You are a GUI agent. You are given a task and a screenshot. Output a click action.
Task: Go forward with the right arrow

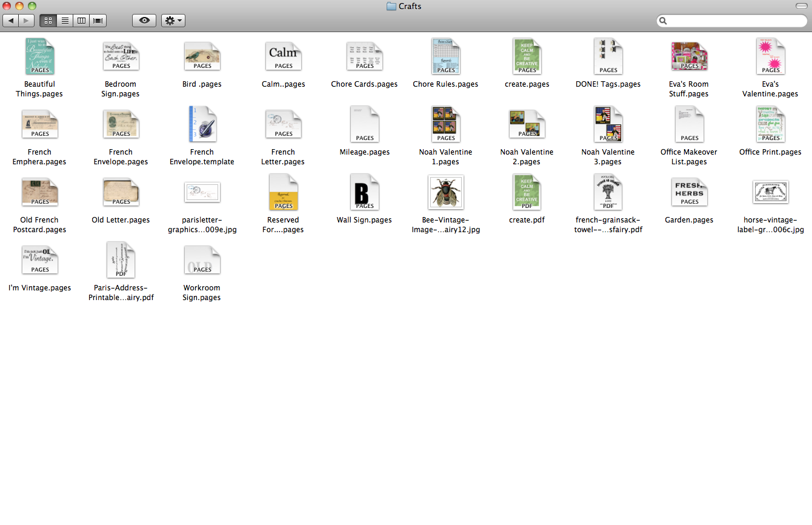click(x=27, y=21)
